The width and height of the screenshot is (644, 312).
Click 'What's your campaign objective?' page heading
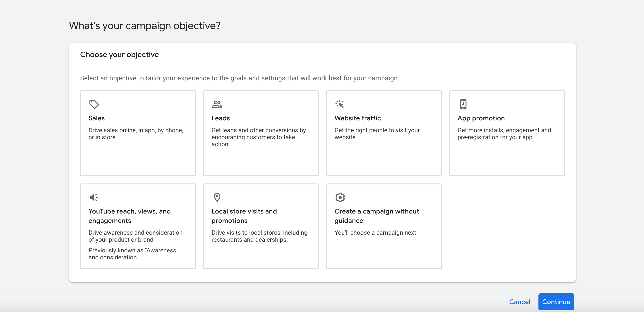point(145,26)
